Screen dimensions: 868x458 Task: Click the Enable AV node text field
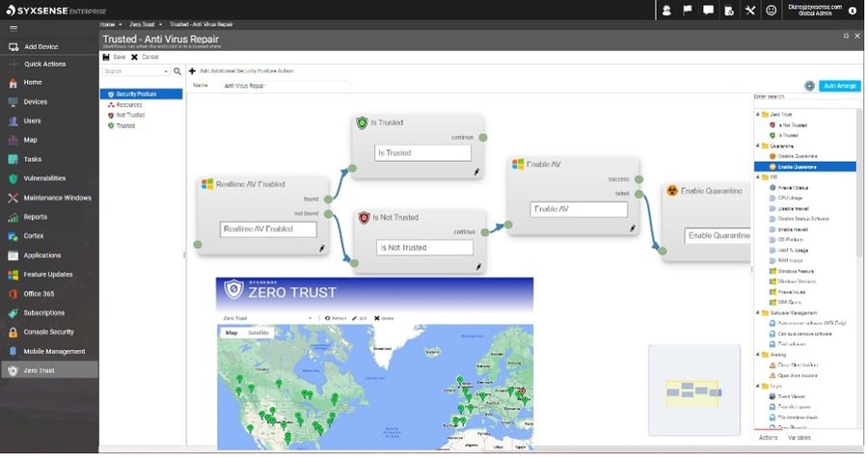click(579, 209)
